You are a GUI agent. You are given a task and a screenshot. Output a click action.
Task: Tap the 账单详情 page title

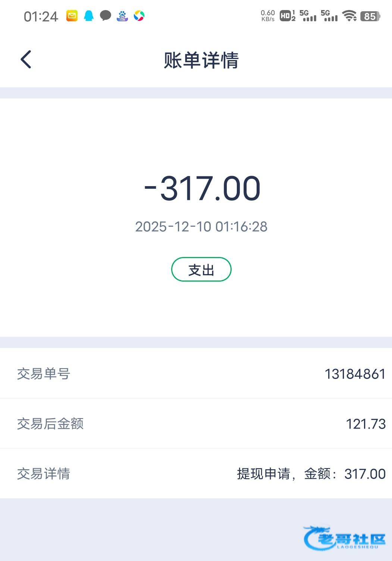click(x=201, y=60)
